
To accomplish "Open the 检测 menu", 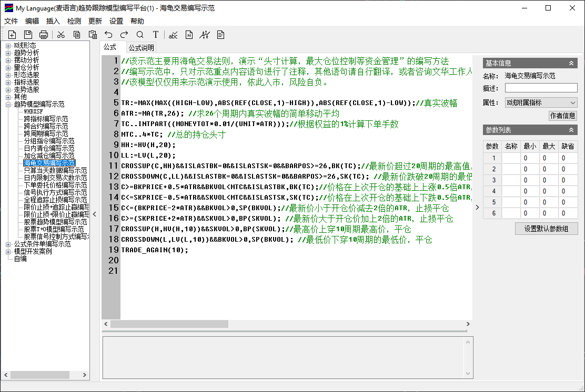I will pyautogui.click(x=74, y=21).
